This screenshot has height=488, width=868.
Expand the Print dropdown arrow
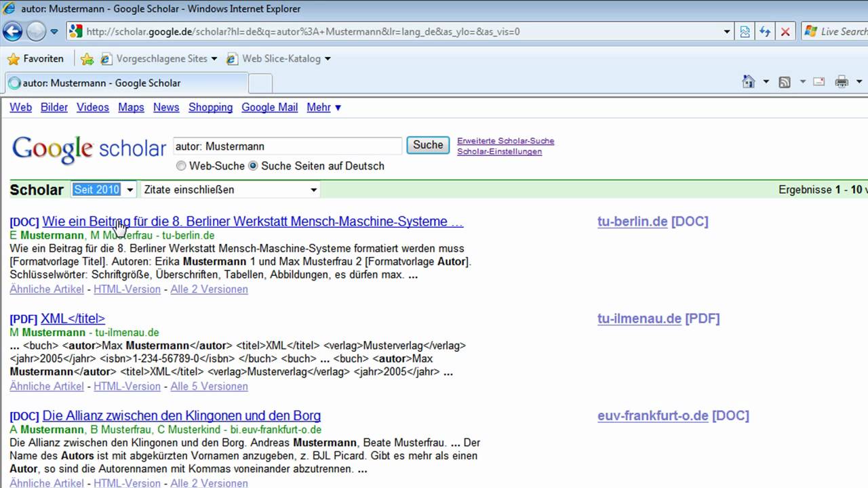[859, 82]
